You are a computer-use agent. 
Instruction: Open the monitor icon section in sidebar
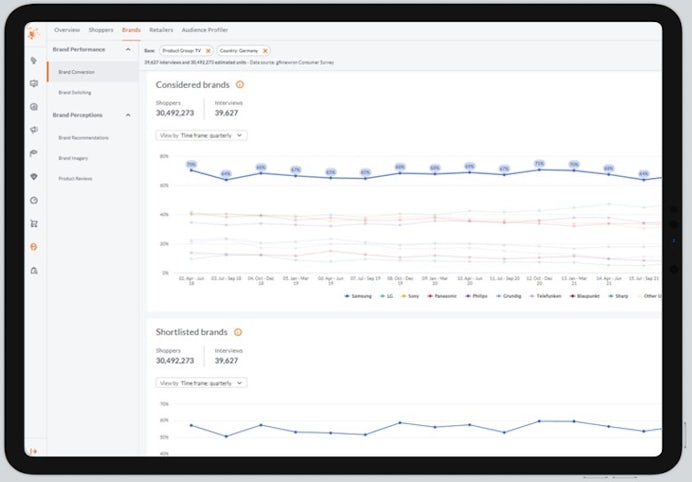pyautogui.click(x=34, y=84)
